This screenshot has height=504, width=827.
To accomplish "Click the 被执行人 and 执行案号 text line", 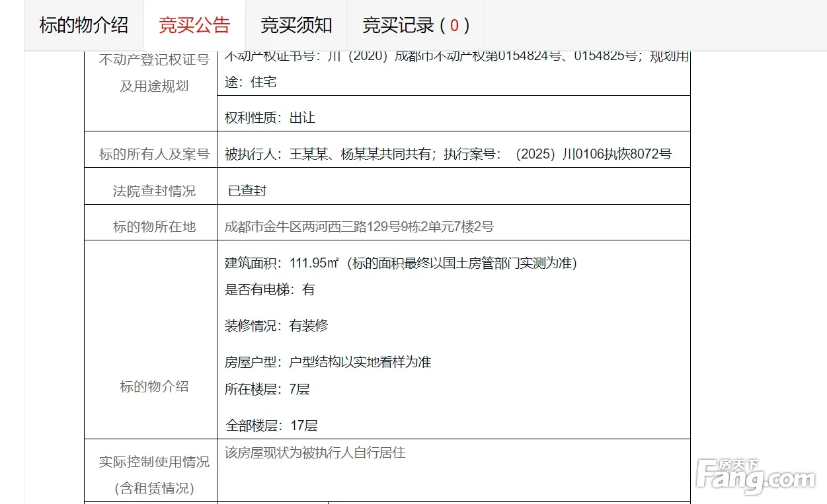I will [448, 154].
